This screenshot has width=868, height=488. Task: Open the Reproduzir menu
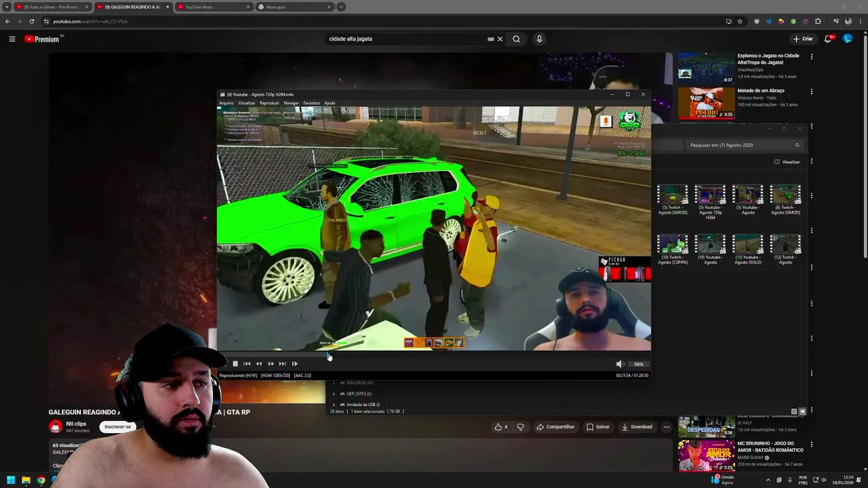(x=269, y=103)
